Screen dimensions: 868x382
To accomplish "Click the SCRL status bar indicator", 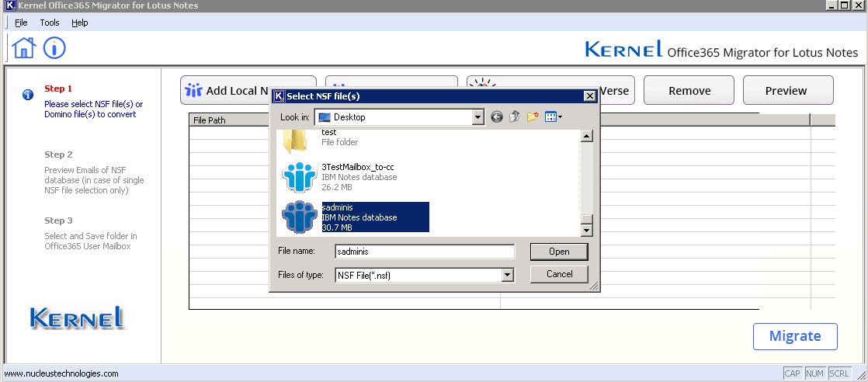I will pyautogui.click(x=839, y=373).
